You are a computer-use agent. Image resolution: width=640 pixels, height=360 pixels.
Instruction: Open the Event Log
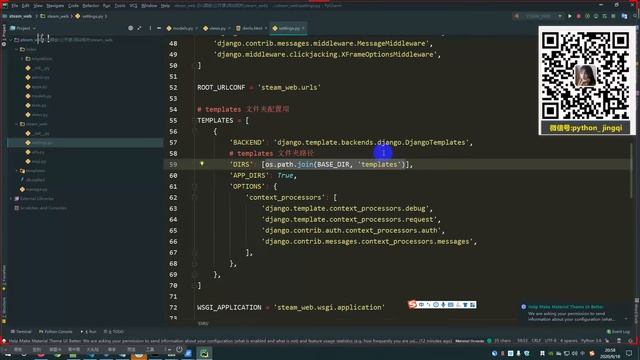click(618, 332)
